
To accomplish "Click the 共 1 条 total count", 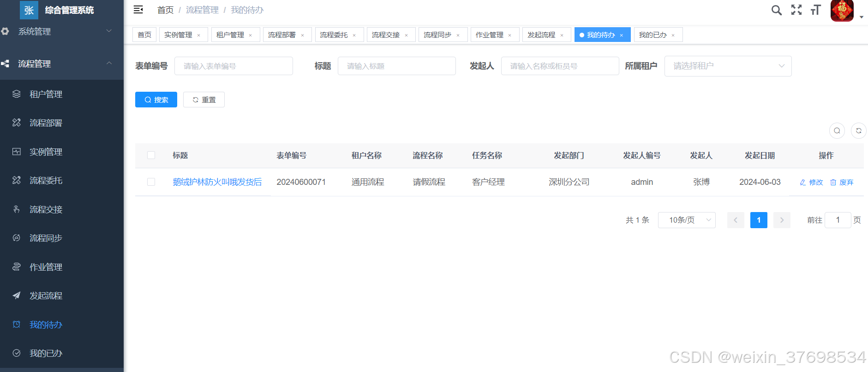I will [x=637, y=220].
